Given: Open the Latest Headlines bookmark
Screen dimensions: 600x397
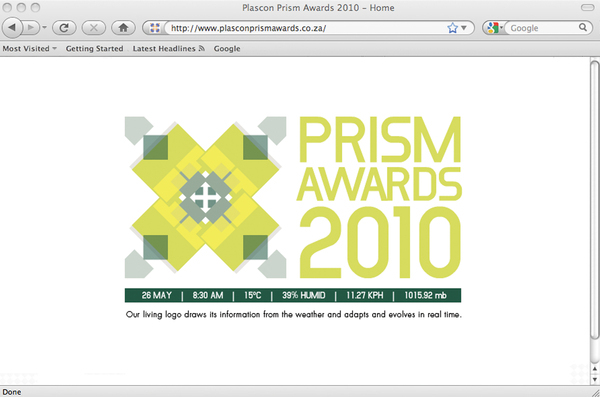Looking at the screenshot, I should tap(164, 49).
